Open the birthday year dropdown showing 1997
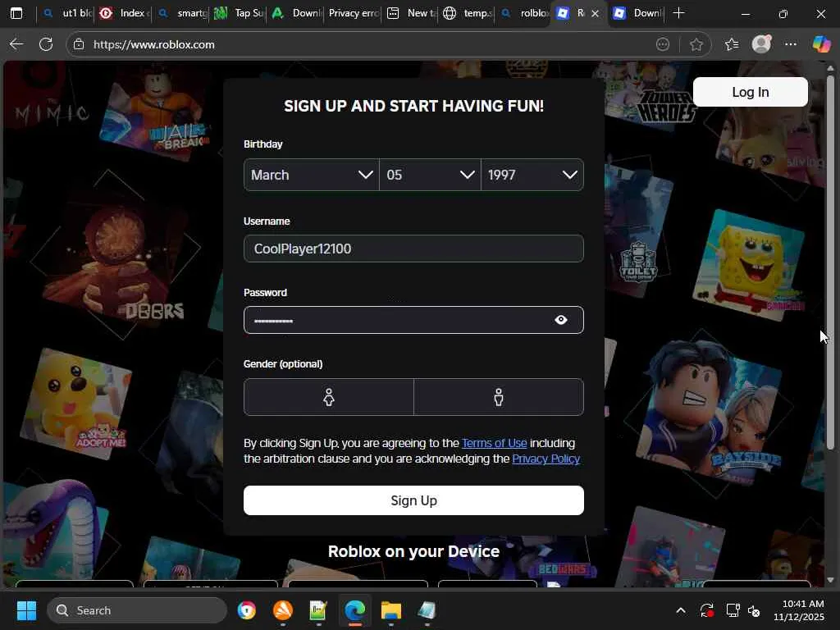Image resolution: width=840 pixels, height=630 pixels. 532,175
